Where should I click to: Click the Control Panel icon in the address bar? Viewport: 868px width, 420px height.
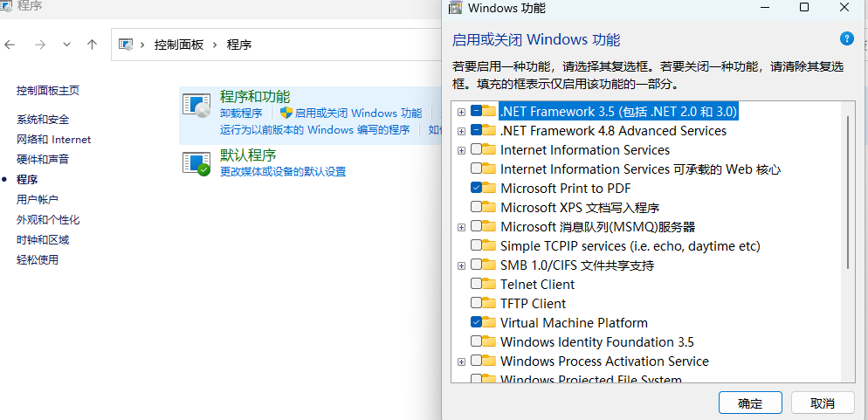click(x=127, y=45)
